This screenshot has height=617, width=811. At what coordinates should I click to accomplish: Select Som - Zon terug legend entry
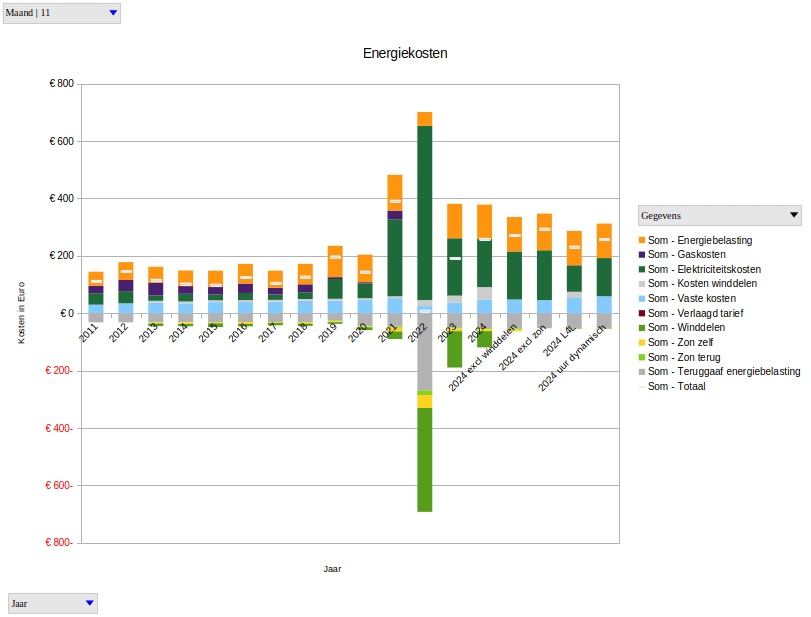tap(684, 357)
